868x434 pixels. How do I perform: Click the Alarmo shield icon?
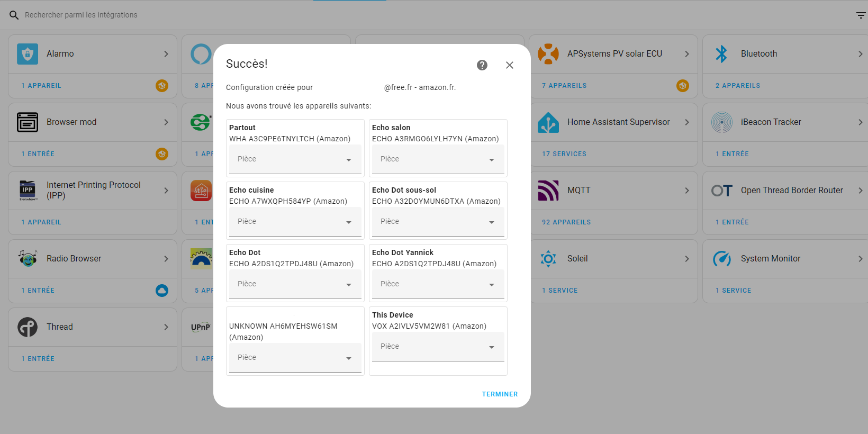(x=28, y=54)
